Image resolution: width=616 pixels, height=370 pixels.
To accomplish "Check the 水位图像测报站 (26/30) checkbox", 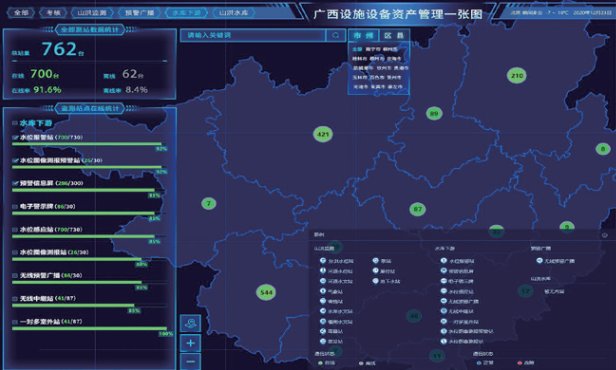I will tap(15, 252).
